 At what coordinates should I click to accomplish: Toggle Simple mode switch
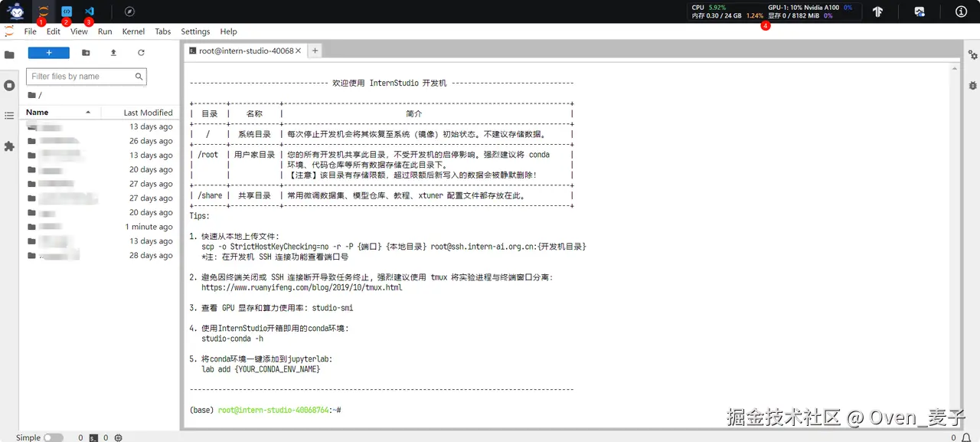click(x=53, y=437)
